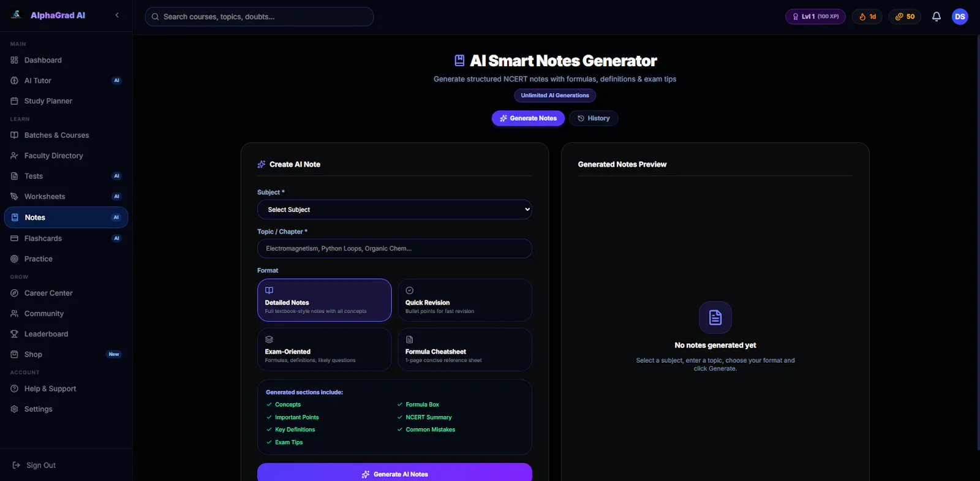This screenshot has width=980, height=481.
Task: Click the Career Center compass icon
Action: (x=14, y=293)
